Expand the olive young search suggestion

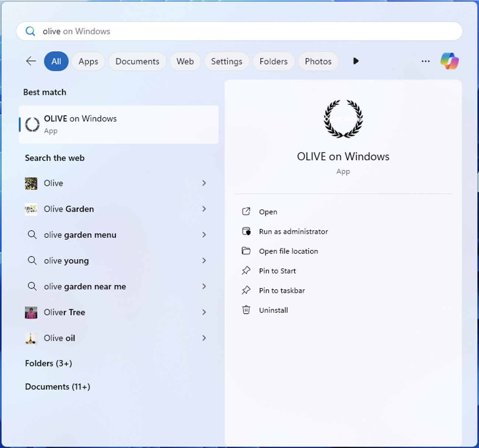(204, 260)
